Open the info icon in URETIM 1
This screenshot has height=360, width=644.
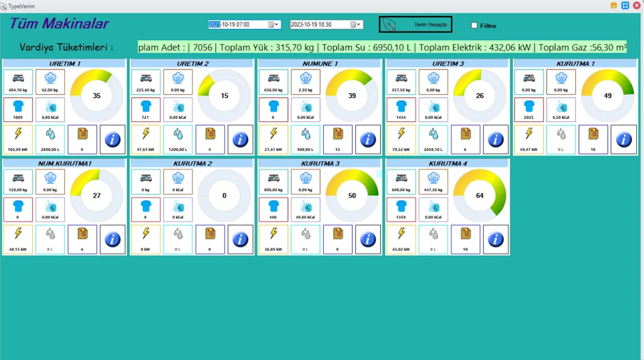[112, 140]
